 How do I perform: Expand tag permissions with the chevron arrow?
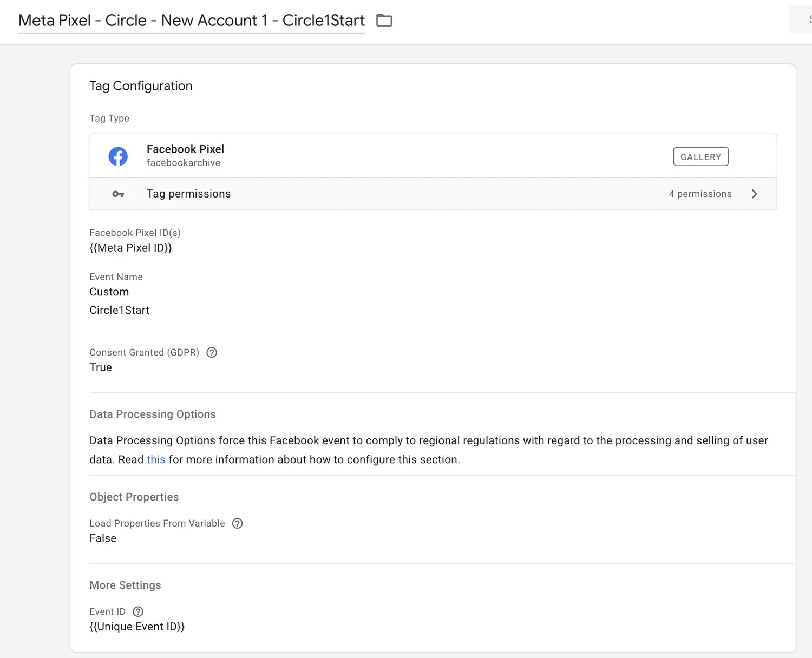[754, 194]
